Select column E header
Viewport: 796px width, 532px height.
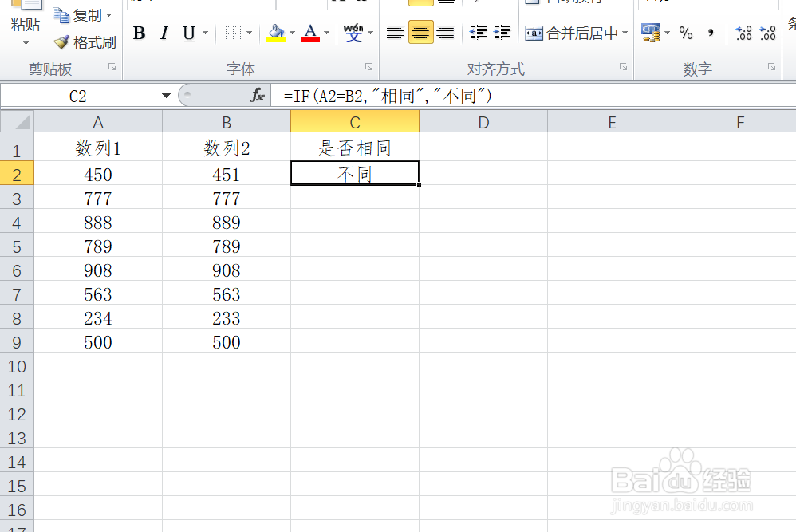tap(612, 122)
